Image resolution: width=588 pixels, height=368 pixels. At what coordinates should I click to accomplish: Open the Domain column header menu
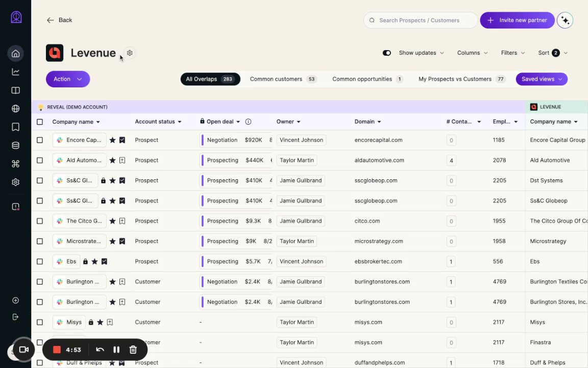pos(367,122)
